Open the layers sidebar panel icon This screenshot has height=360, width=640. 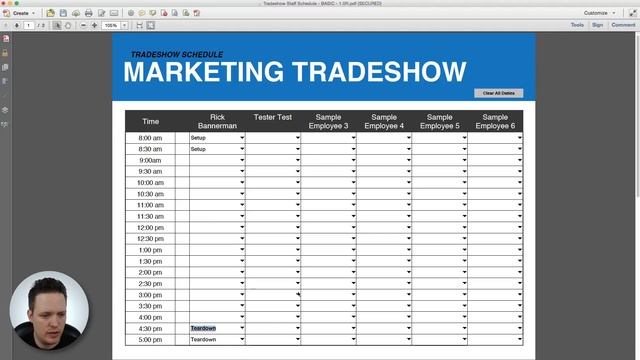click(5, 110)
